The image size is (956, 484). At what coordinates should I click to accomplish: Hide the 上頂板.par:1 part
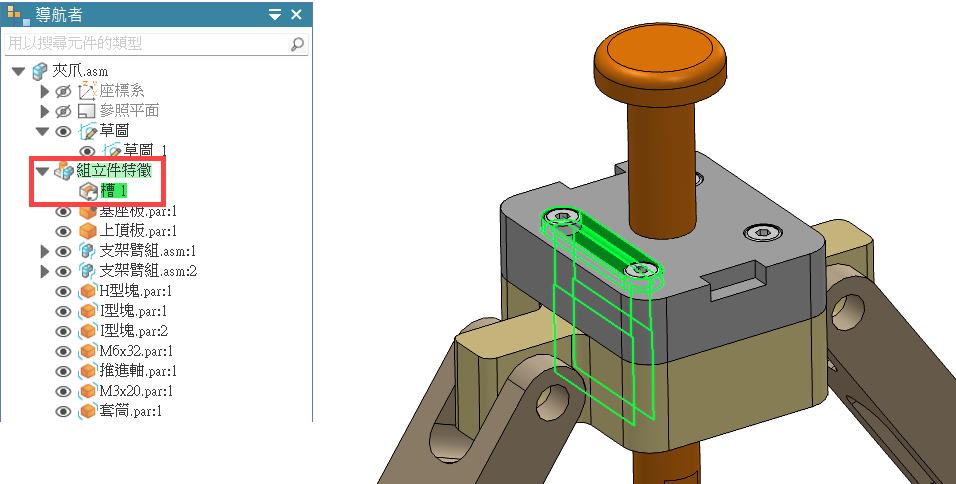tap(63, 232)
